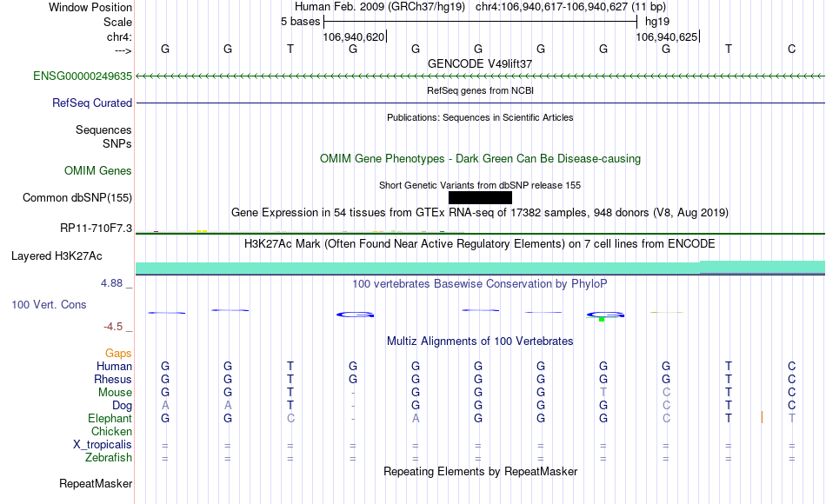This screenshot has width=826, height=504.
Task: Select the Dog alignment row label
Action: (x=122, y=406)
